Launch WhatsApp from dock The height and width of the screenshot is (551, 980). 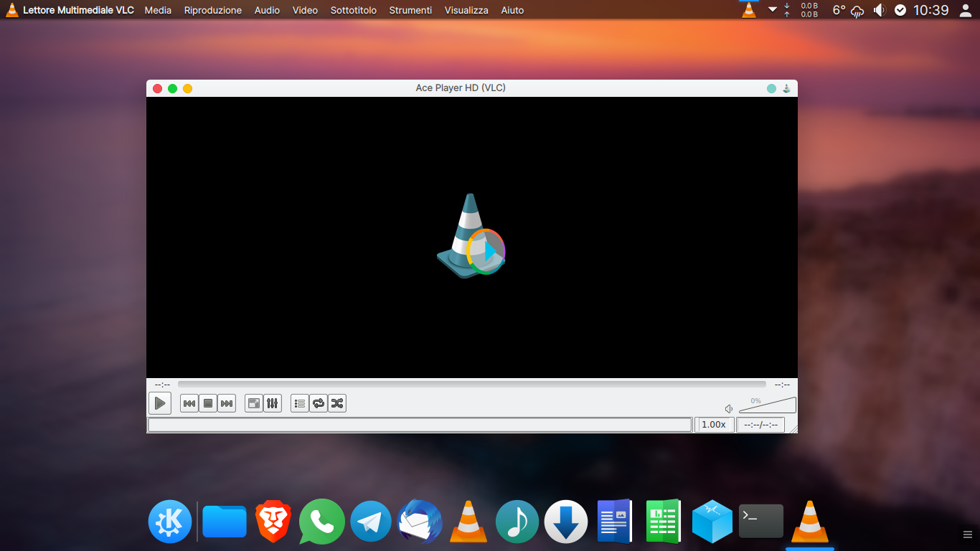(x=322, y=522)
